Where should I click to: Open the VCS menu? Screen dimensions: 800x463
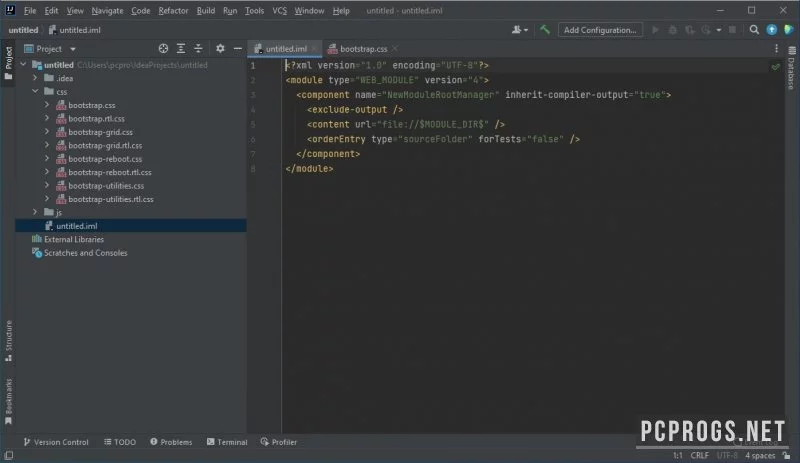[279, 11]
